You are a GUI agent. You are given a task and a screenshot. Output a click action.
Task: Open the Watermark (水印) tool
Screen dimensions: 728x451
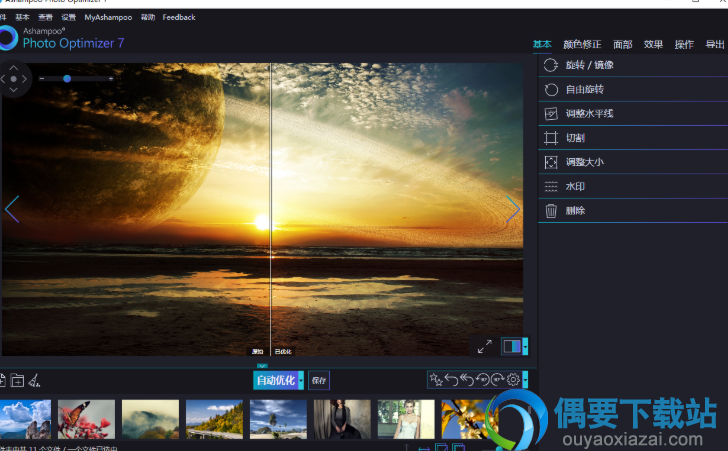[x=633, y=186]
